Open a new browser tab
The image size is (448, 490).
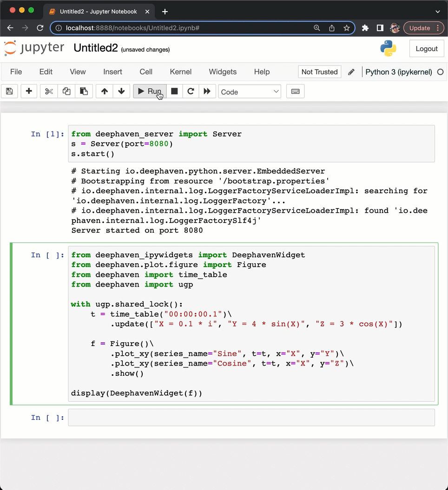point(165,12)
